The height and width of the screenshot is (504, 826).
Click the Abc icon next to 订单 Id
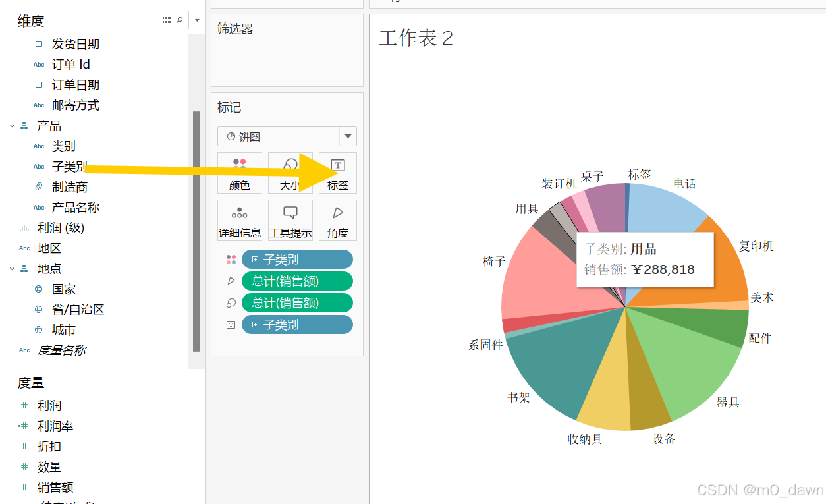pos(39,65)
